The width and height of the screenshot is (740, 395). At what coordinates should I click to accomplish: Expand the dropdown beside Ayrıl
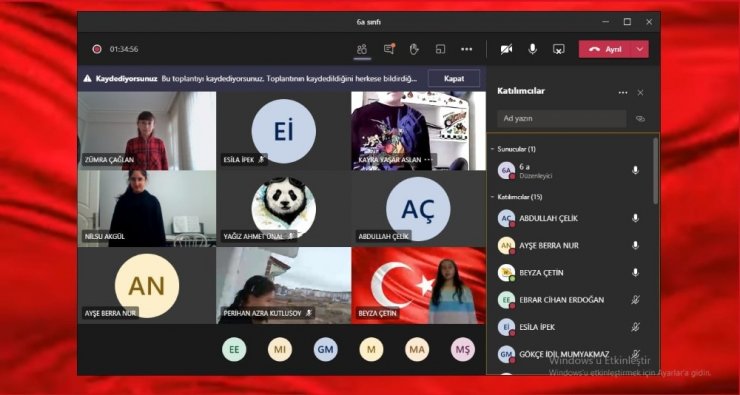click(x=640, y=49)
